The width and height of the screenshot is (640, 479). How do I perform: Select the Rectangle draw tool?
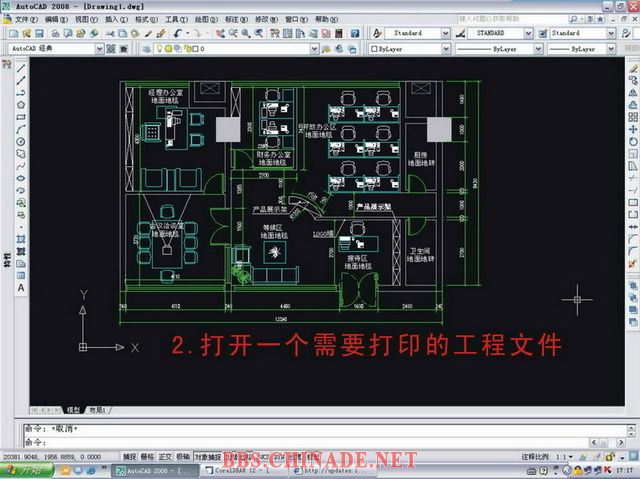coord(21,117)
